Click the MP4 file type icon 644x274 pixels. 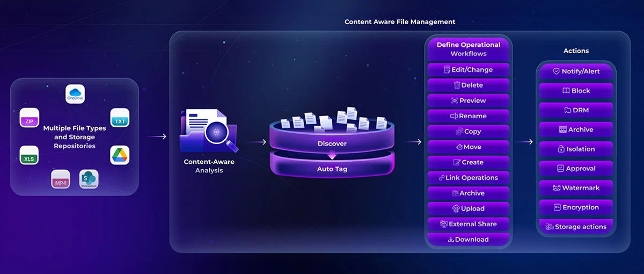coord(61,179)
